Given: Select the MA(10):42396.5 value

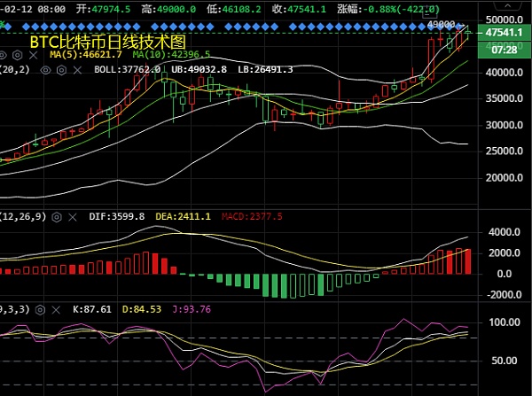Looking at the screenshot, I should coord(171,54).
